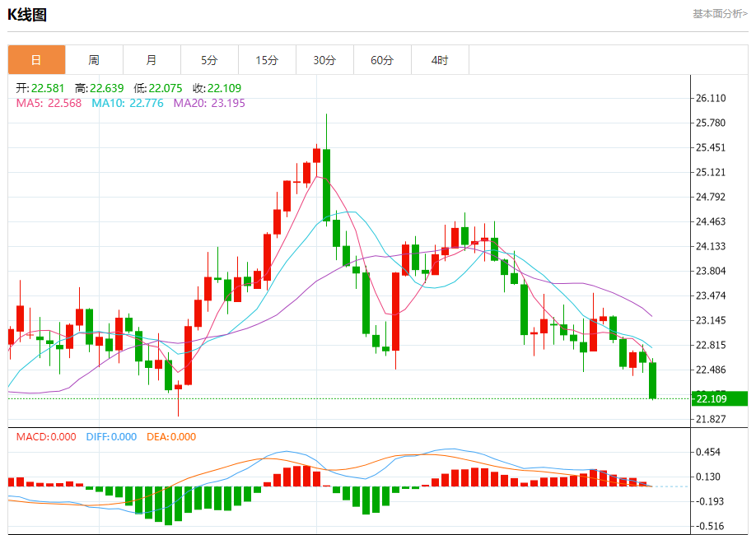Image resolution: width=756 pixels, height=535 pixels.
Task: Click the 21.827 axis label
Action: [x=711, y=419]
